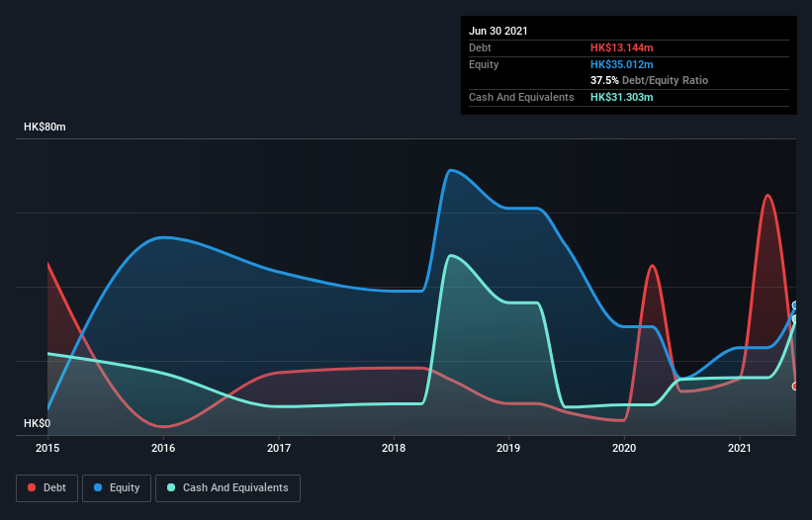Click the HK$80m y-axis label
Image resolution: width=812 pixels, height=520 pixels.
[x=45, y=128]
